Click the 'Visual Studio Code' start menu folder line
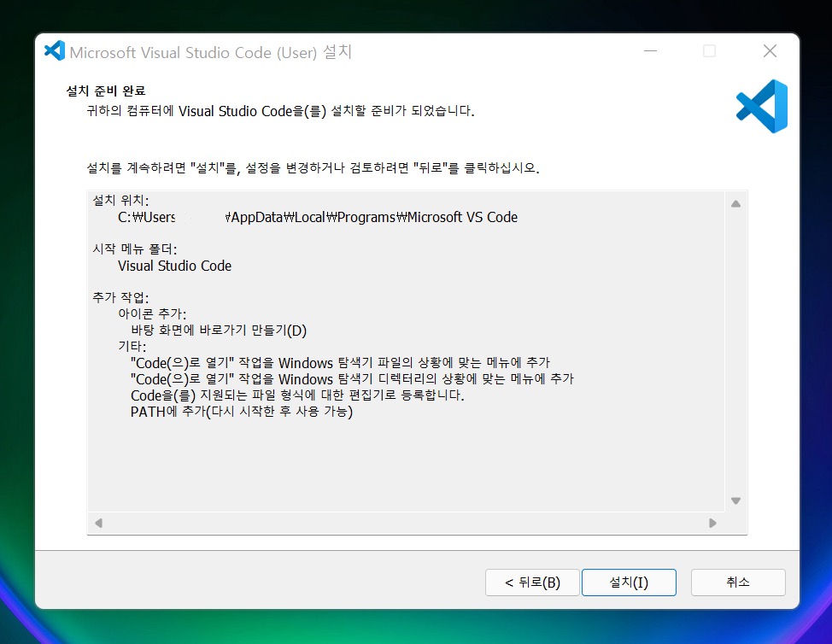Screen dimensions: 832x644 pyautogui.click(x=174, y=266)
